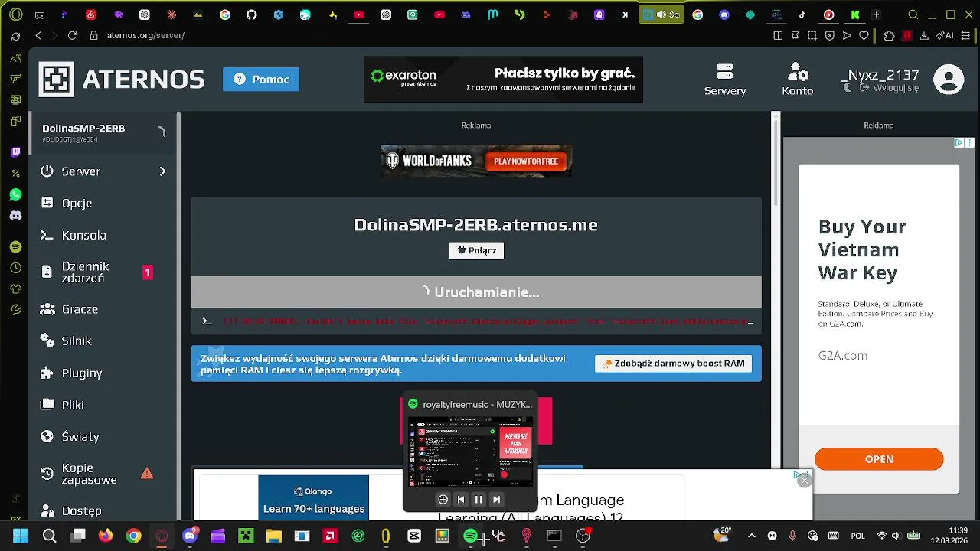Open the Pomoc help button
This screenshot has width=980, height=551.
pyautogui.click(x=261, y=79)
